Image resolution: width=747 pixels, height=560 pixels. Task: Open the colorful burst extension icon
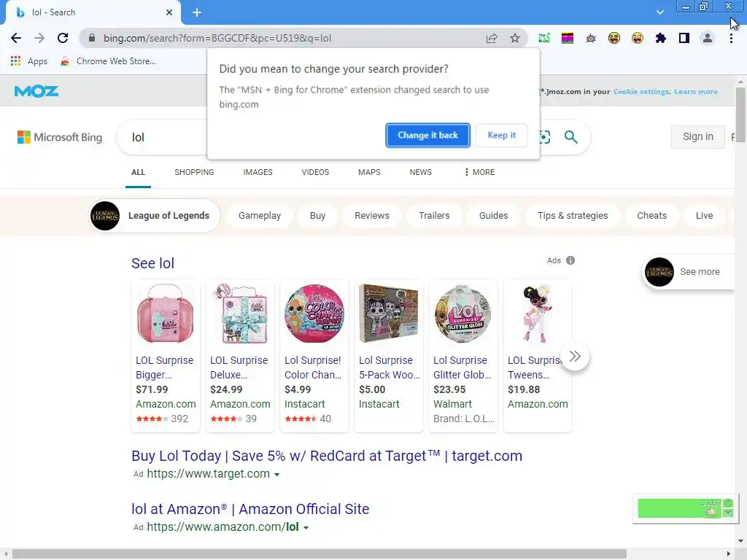pos(591,38)
